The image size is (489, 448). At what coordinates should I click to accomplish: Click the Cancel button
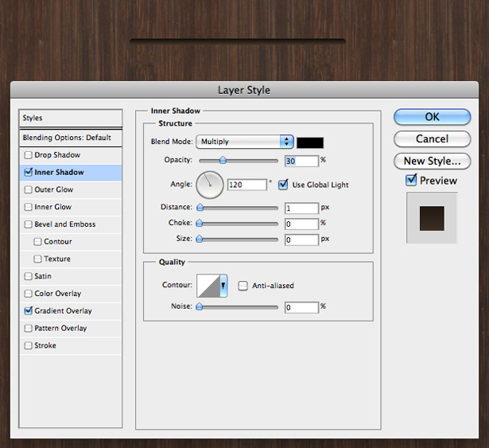pos(432,139)
